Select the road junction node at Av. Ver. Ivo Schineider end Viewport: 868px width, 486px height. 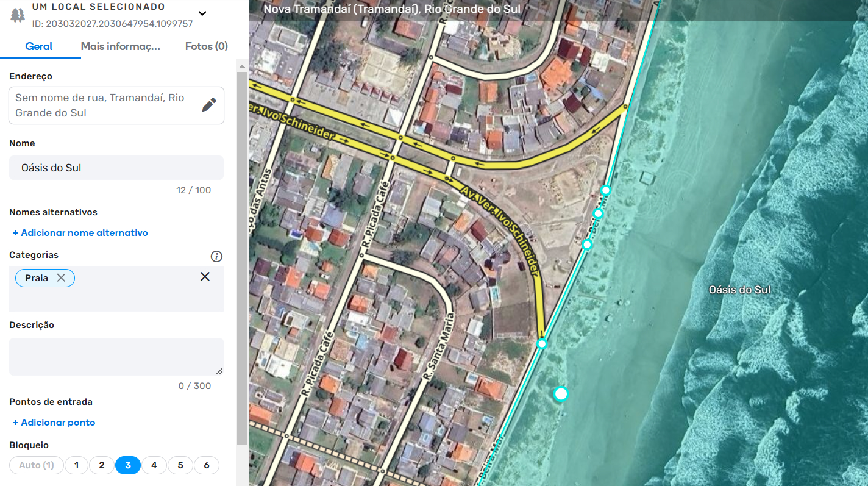tap(542, 344)
